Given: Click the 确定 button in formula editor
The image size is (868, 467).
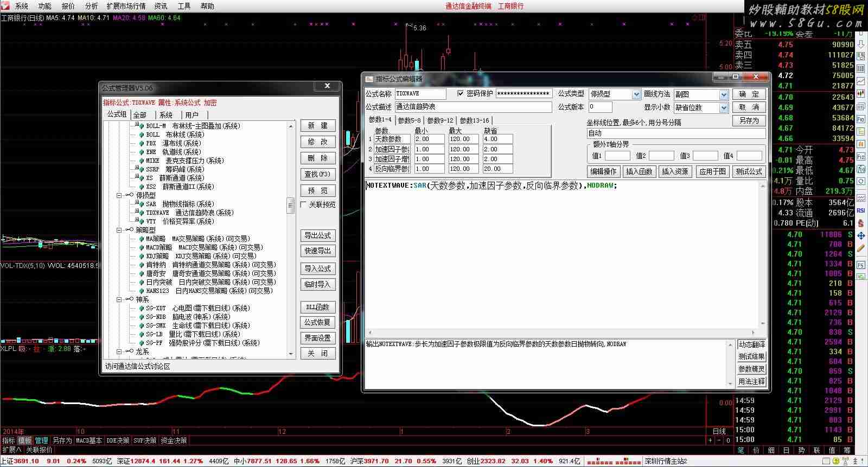Looking at the screenshot, I should coord(749,94).
